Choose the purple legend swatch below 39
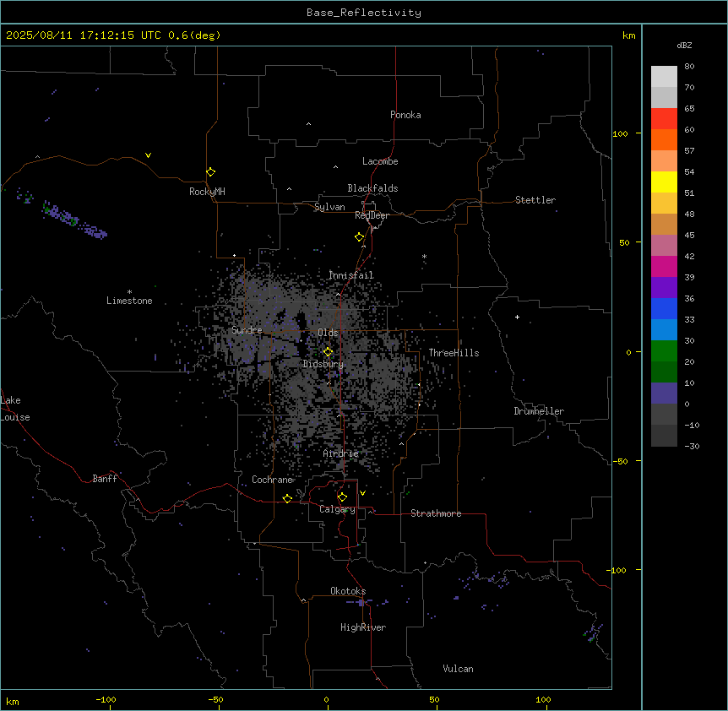Screen dimensions: 728x711 [x=664, y=287]
